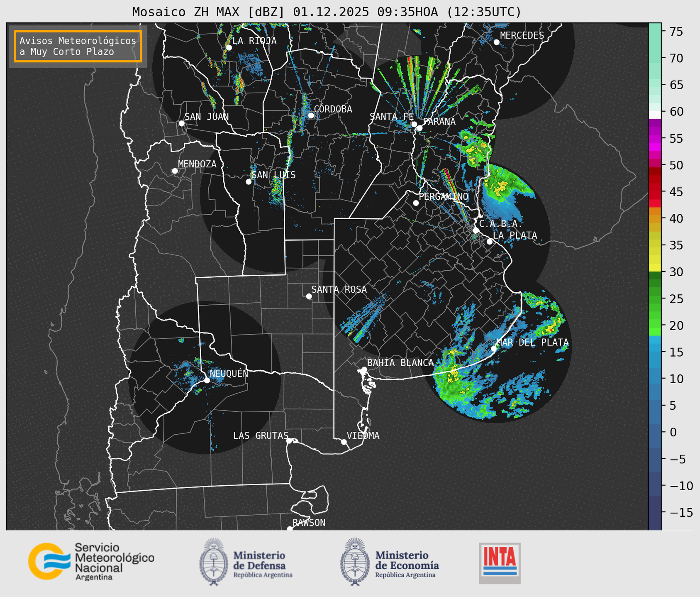Viewport: 700px width, 597px height.
Task: Click the "SANTA FE" city label
Action: click(x=392, y=117)
